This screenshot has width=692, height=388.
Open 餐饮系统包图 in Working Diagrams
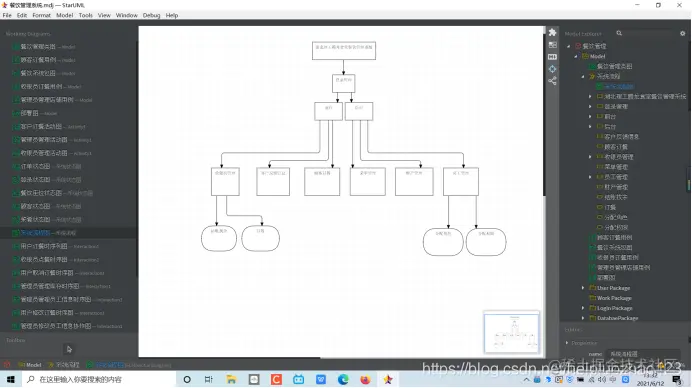(x=38, y=73)
